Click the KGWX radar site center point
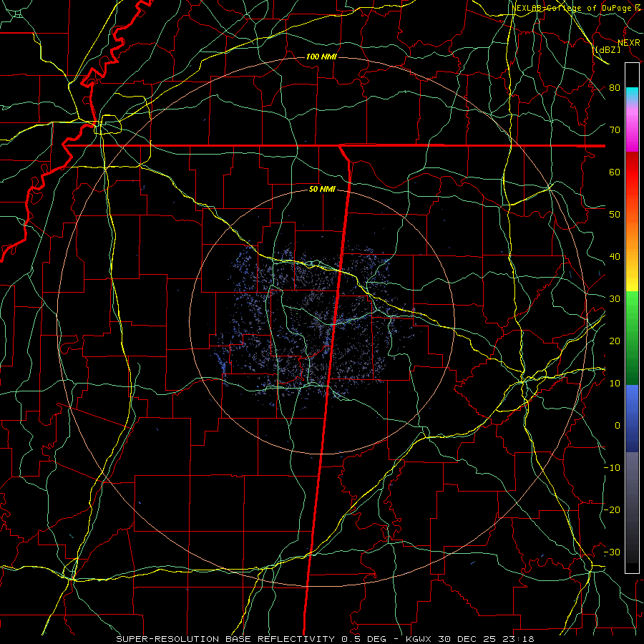This screenshot has height=644, width=644. 321,321
